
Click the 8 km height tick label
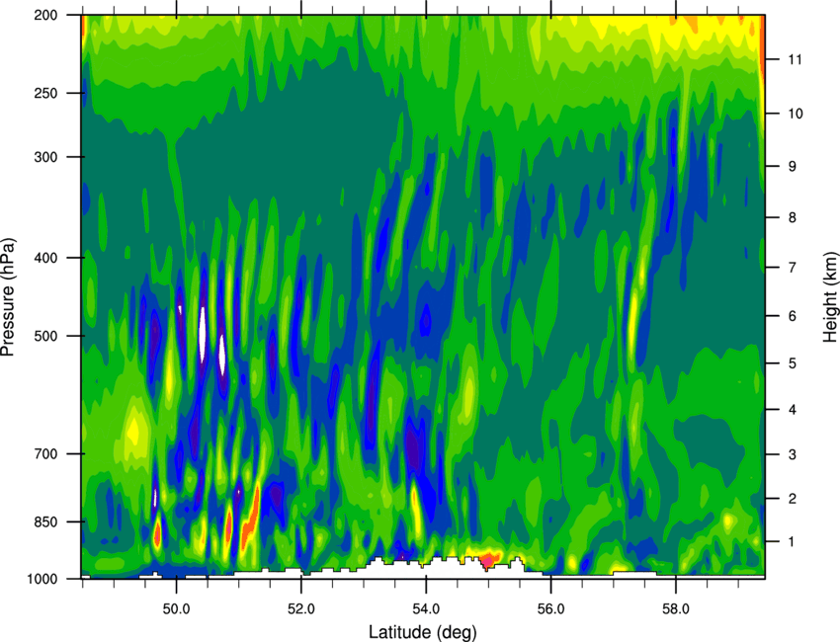coord(793,217)
